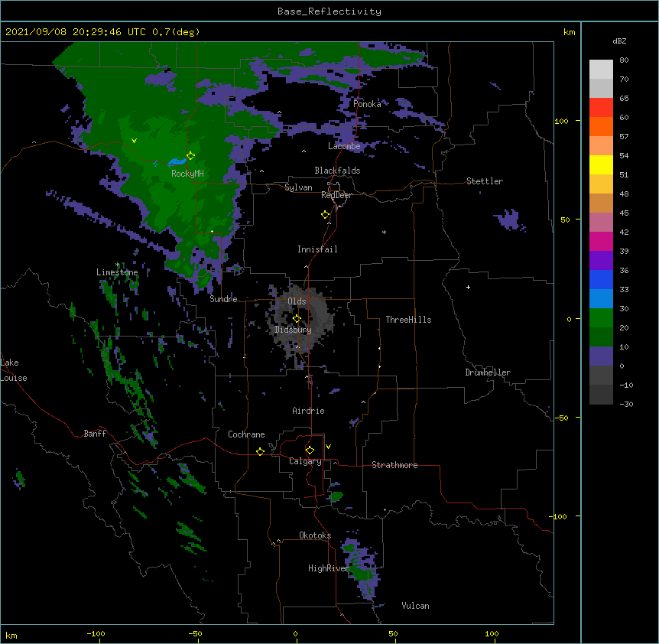659x644 pixels.
Task: Select the Sylvan label
Action: point(298,187)
